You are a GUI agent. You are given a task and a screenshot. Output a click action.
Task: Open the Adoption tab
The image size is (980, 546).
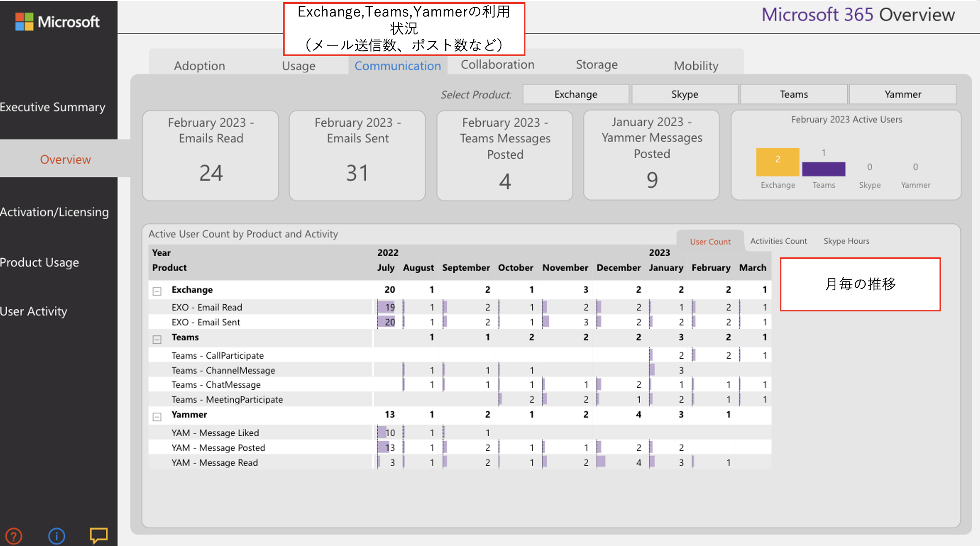click(199, 66)
